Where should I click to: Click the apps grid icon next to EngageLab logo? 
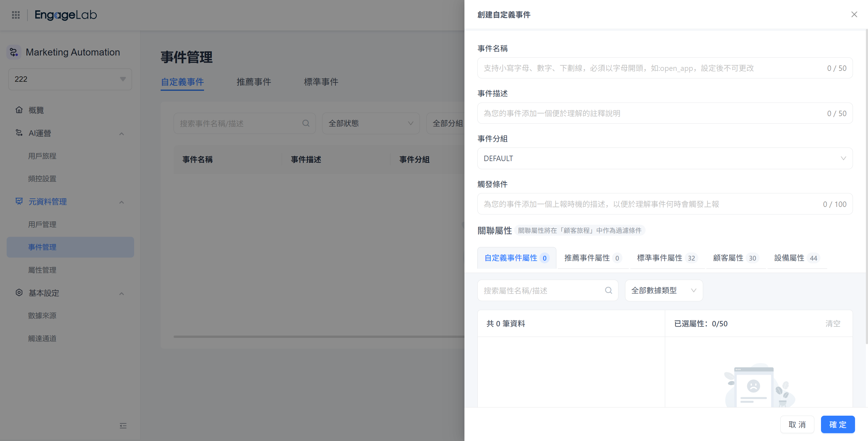point(15,15)
